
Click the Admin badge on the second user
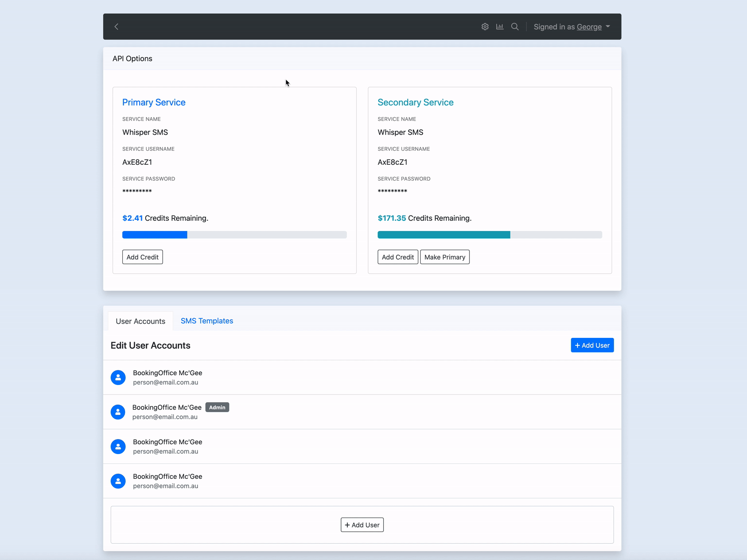coord(217,407)
